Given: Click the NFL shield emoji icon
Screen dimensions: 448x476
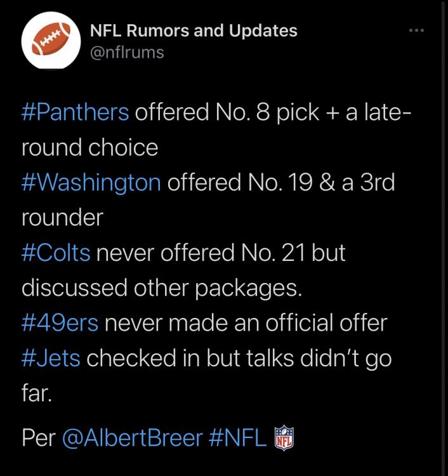Looking at the screenshot, I should 284,439.
